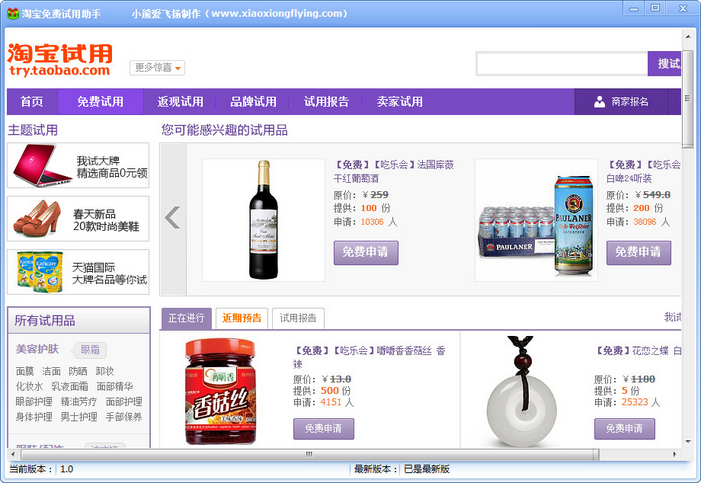The height and width of the screenshot is (483, 701).
Task: Open 眼部护理 subcategory
Action: tap(34, 402)
